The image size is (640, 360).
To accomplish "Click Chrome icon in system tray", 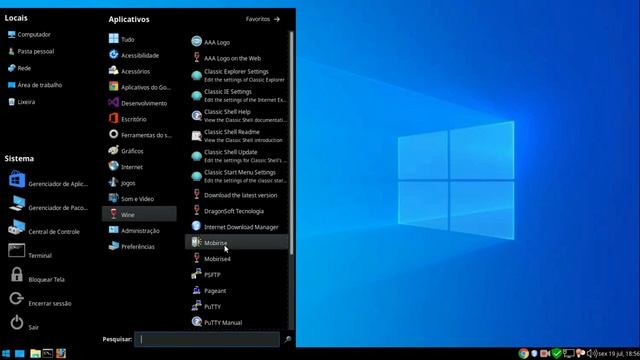I will 524,353.
